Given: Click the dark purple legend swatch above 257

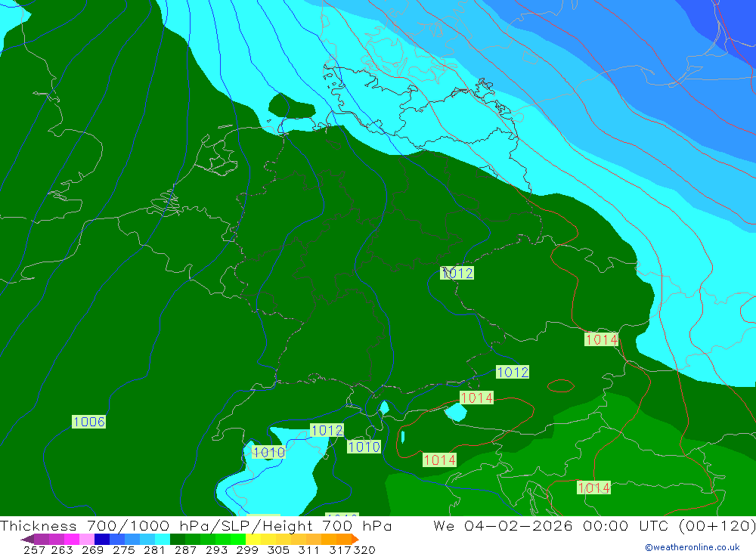Looking at the screenshot, I should pos(41,539).
